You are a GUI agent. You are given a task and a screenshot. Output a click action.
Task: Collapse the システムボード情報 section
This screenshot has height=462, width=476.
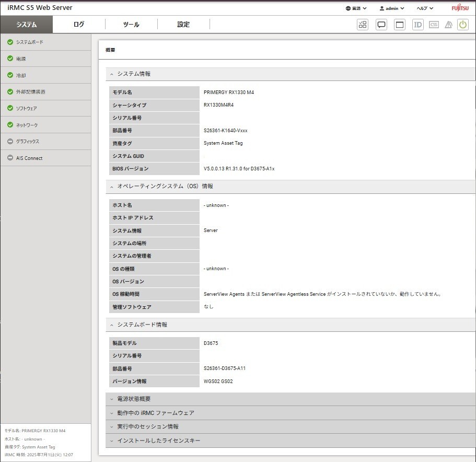[291, 325]
